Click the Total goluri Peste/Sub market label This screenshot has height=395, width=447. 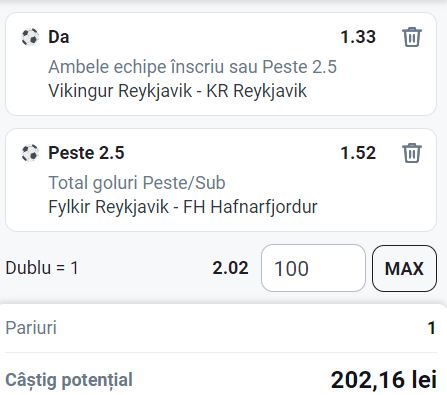137,183
